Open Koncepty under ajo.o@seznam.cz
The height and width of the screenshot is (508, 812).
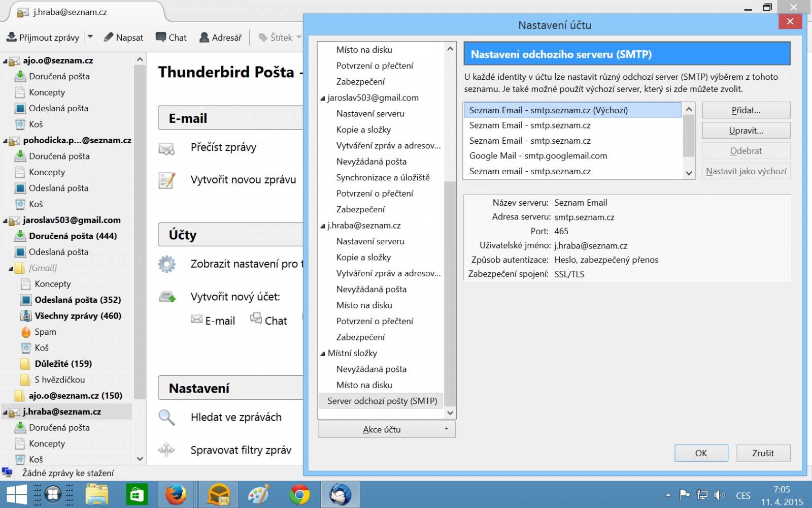point(47,92)
